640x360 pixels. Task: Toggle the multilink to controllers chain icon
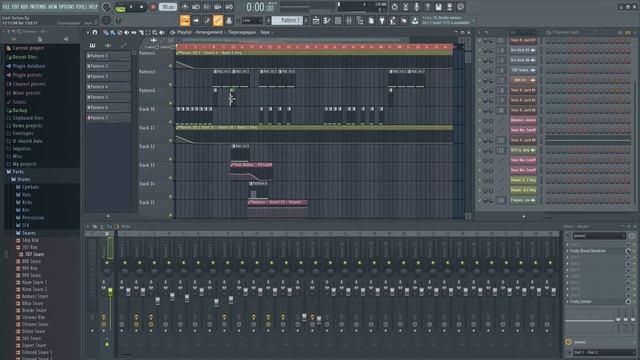click(x=218, y=20)
